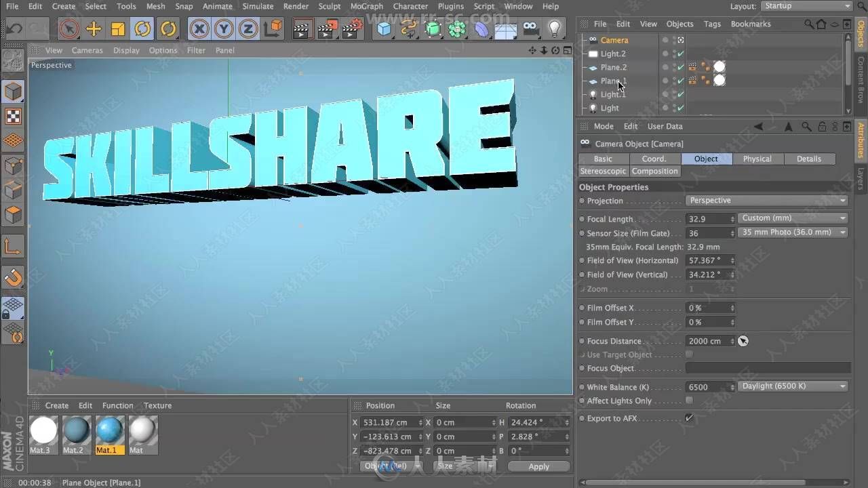Screen dimensions: 868x488
Task: Click search icon in Objects manager
Action: (809, 24)
